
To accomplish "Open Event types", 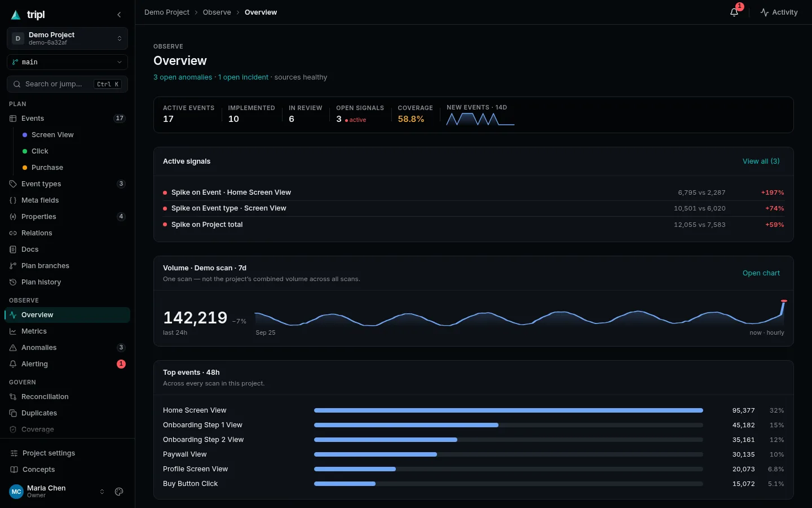I will 67,184.
